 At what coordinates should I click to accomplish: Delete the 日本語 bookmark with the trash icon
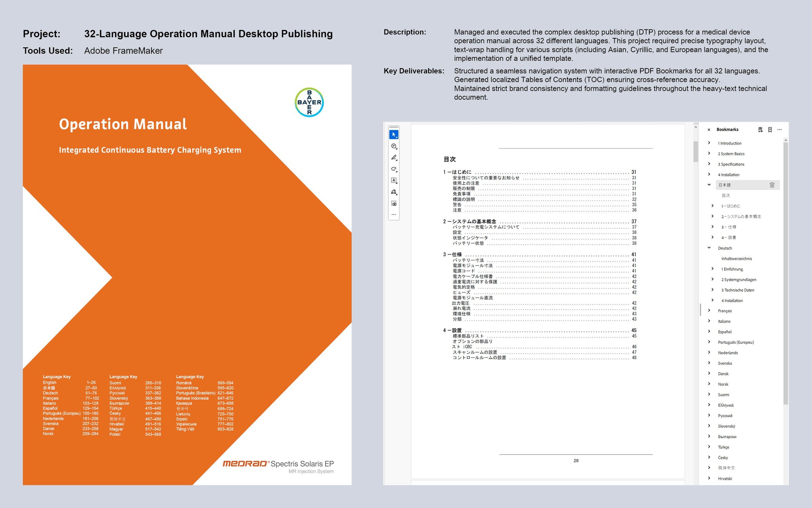pos(772,185)
